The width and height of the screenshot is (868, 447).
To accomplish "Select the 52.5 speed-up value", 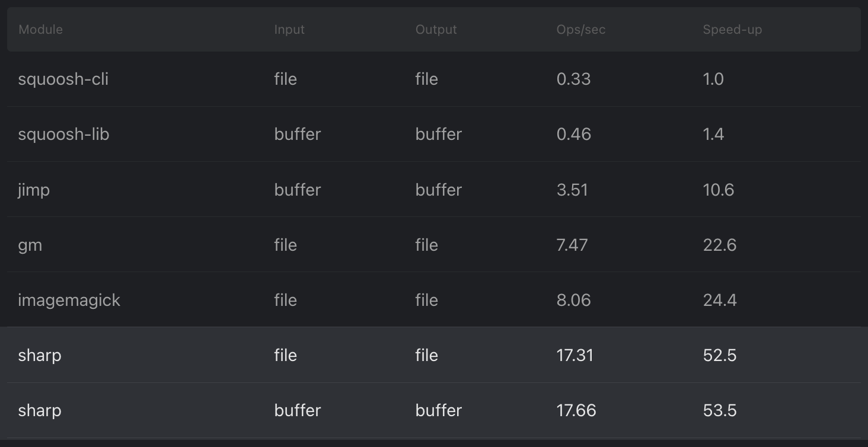I will (720, 356).
